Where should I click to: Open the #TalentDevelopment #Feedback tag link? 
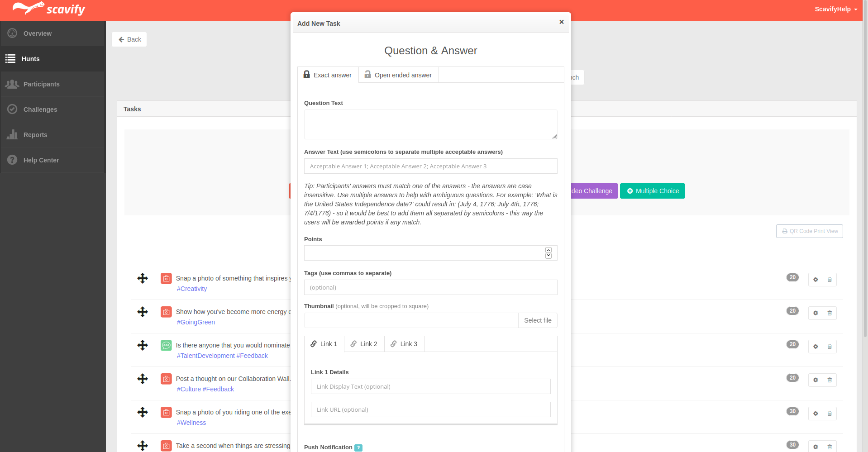point(222,356)
